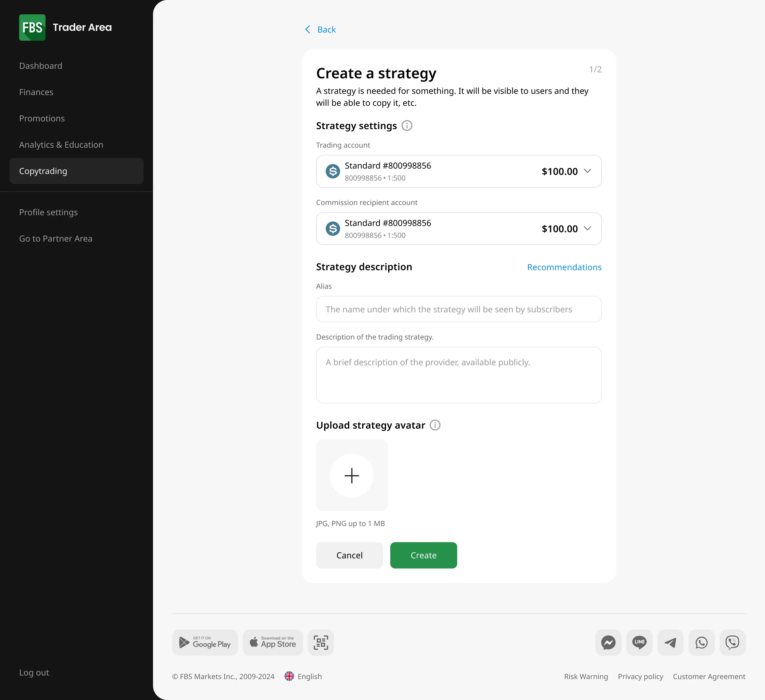Click the FBS logo icon
Viewport: 765px width, 700px height.
click(32, 27)
